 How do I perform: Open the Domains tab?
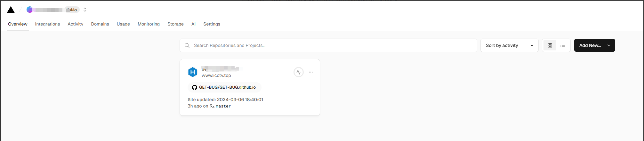pos(100,24)
